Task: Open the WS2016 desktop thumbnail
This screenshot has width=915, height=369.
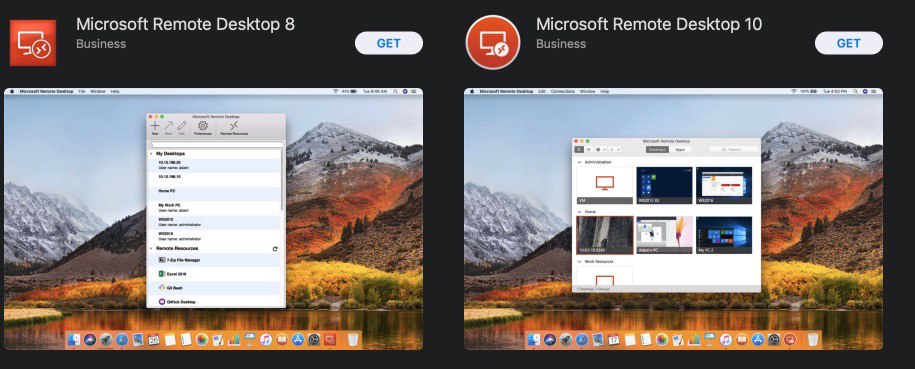Action: pyautogui.click(x=724, y=186)
